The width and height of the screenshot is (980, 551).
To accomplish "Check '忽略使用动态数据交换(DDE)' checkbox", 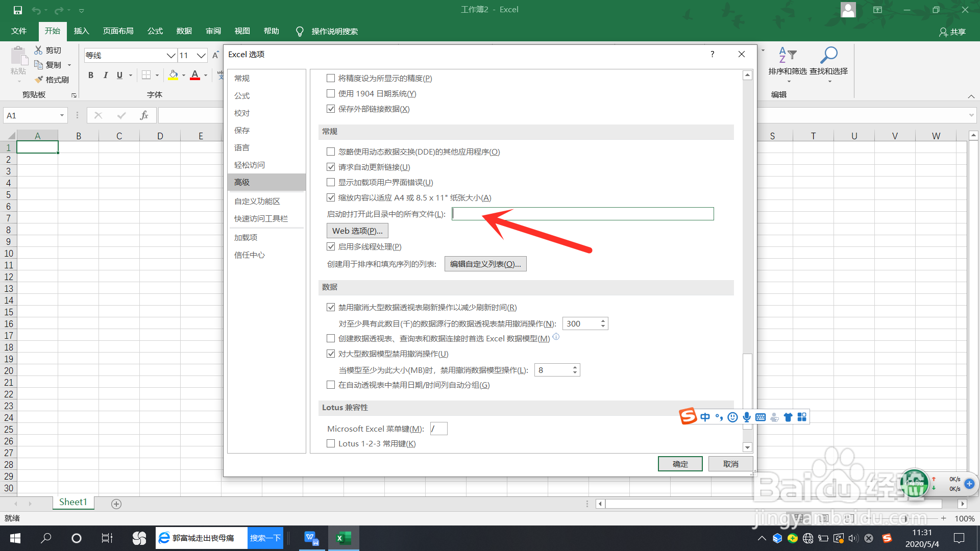I will point(331,152).
